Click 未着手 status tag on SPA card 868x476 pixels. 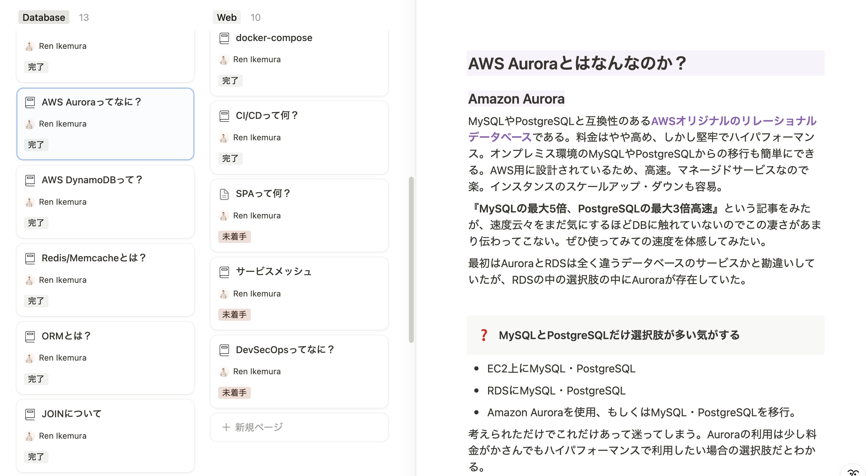coord(234,237)
